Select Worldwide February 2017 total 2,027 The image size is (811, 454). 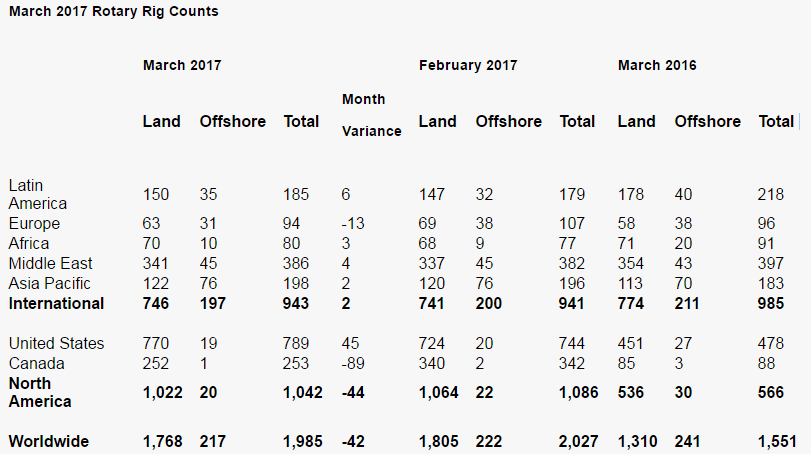click(x=578, y=441)
